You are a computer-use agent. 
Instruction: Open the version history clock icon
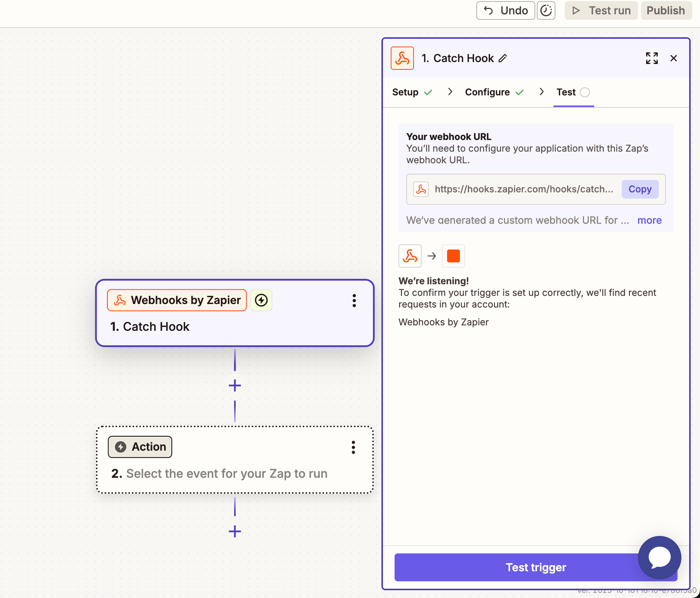coord(546,10)
